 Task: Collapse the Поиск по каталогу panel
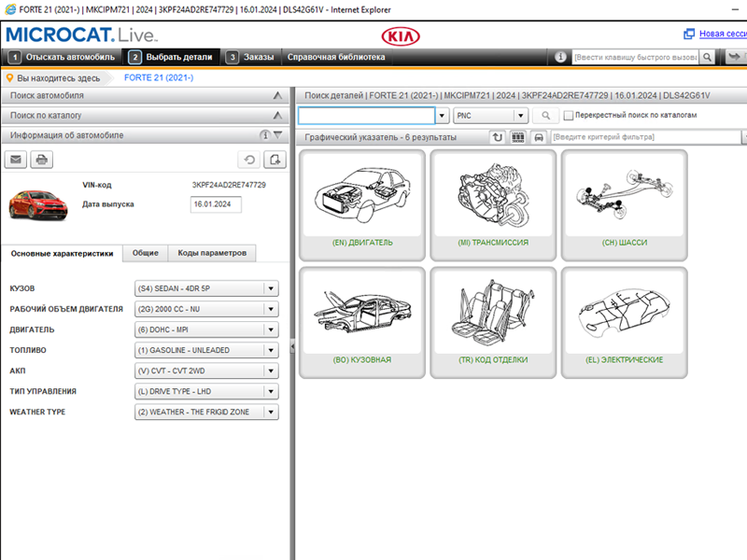[277, 115]
